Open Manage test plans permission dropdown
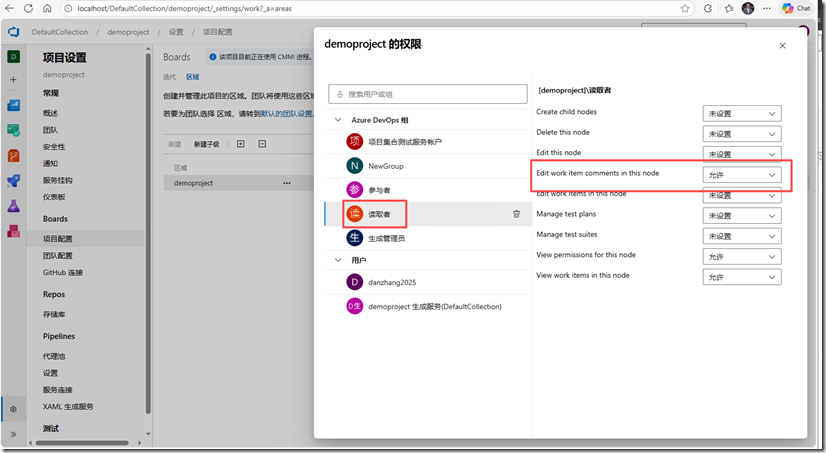The width and height of the screenshot is (826, 453). (x=742, y=215)
